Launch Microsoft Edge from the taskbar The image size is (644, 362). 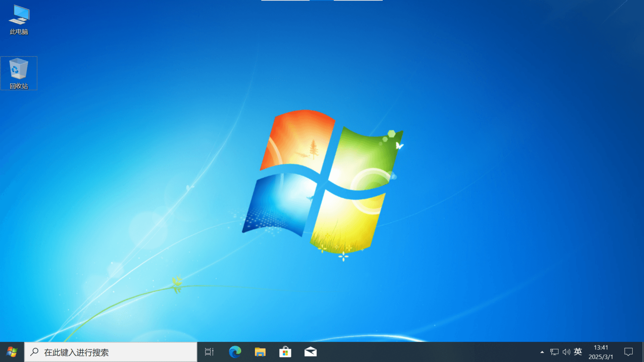point(235,352)
